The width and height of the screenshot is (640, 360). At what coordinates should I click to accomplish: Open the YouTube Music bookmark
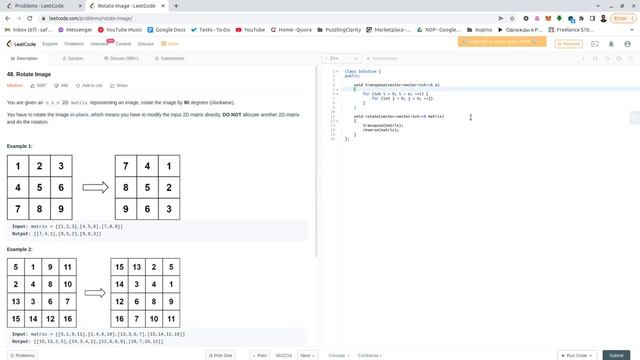click(x=120, y=30)
